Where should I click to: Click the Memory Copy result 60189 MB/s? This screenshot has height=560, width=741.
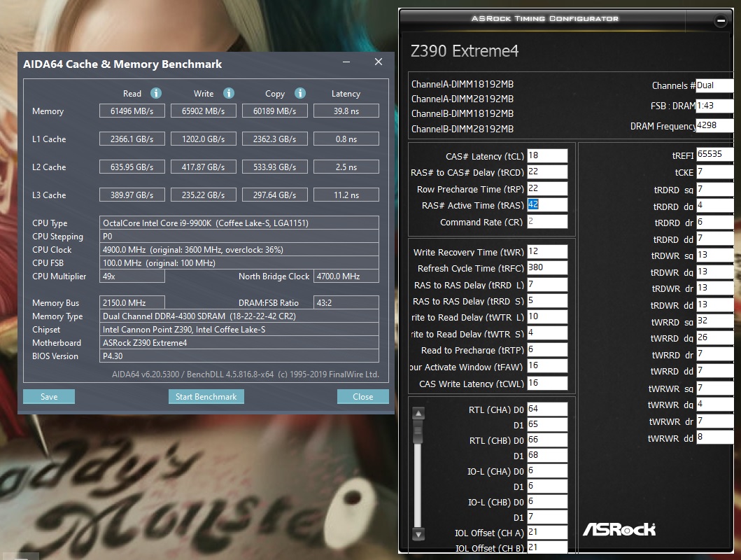(x=274, y=111)
